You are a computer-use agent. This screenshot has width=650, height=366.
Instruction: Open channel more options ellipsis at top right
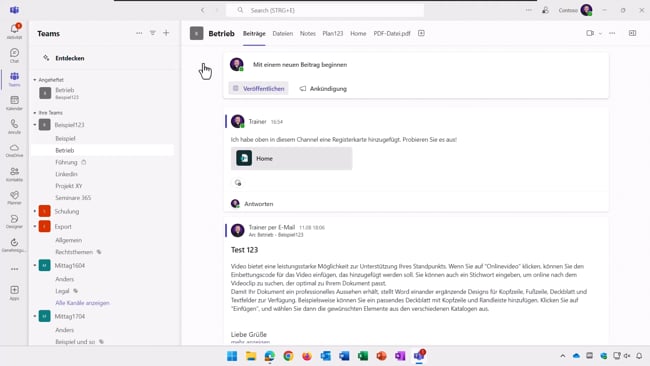pyautogui.click(x=612, y=33)
